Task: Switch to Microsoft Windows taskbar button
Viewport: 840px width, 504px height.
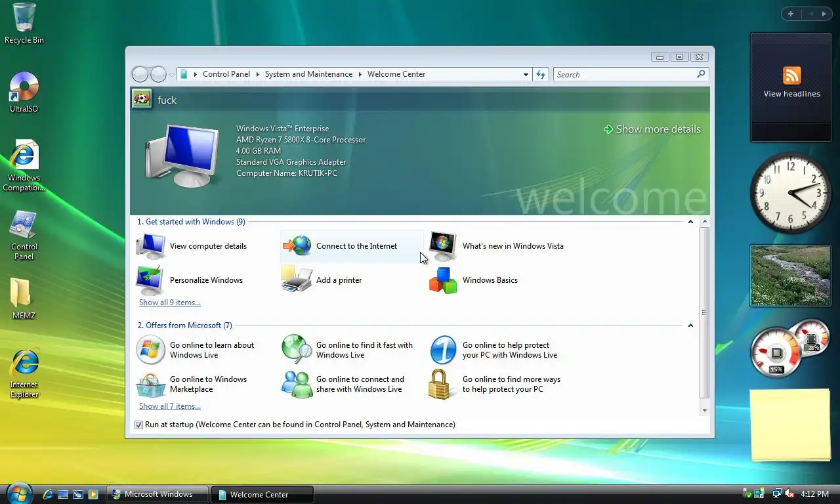Action: click(157, 494)
